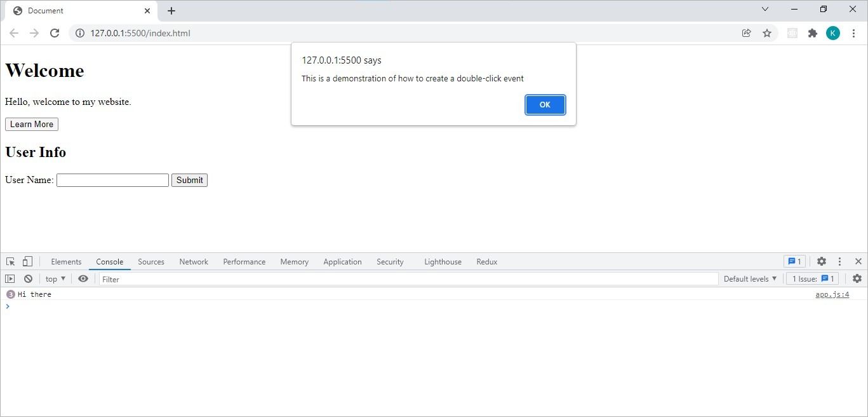Switch to the Elements tab
This screenshot has width=868, height=417.
tap(66, 262)
